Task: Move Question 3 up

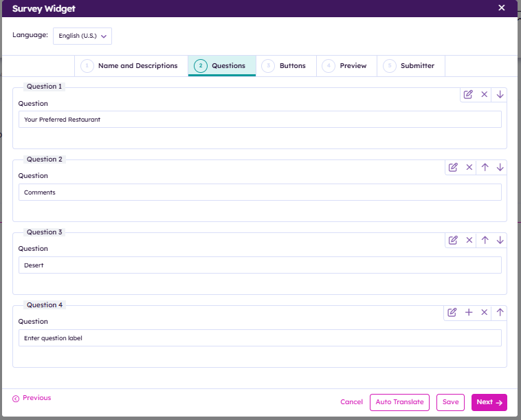Action: pyautogui.click(x=485, y=240)
